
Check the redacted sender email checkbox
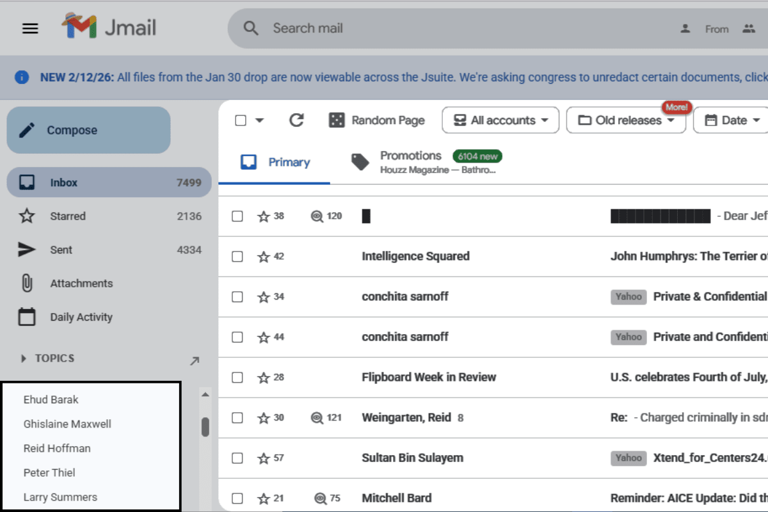[237, 216]
